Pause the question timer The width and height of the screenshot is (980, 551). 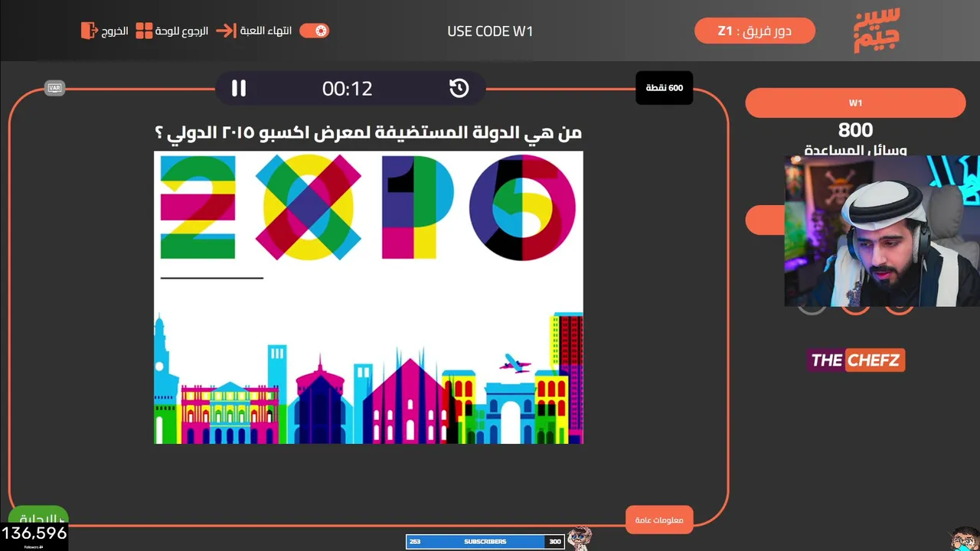tap(239, 88)
